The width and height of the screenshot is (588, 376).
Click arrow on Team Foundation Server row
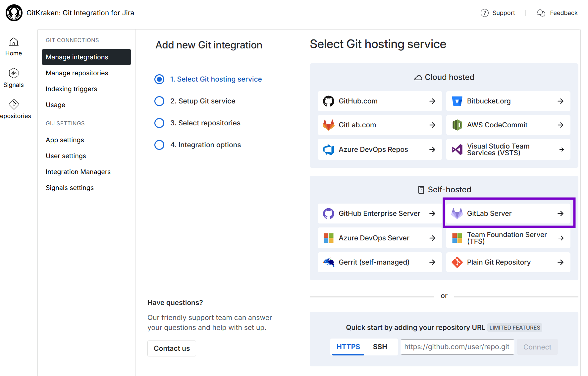pos(561,238)
